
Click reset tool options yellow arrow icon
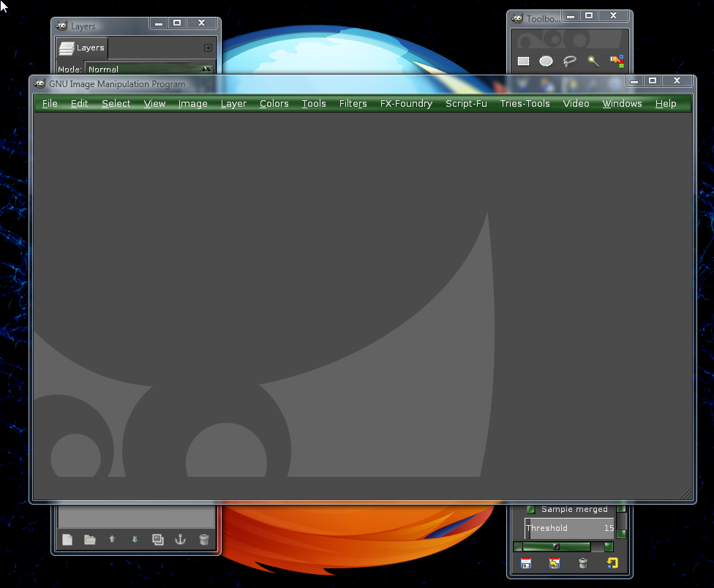coord(612,563)
